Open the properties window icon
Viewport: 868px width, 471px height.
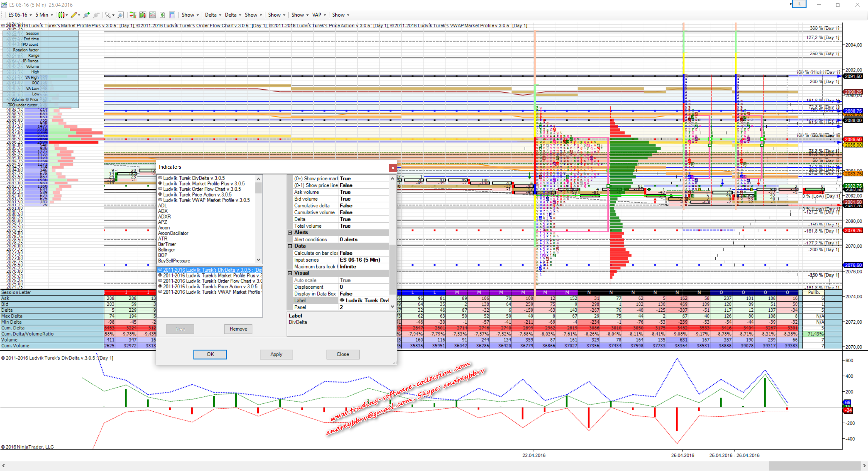tap(172, 15)
